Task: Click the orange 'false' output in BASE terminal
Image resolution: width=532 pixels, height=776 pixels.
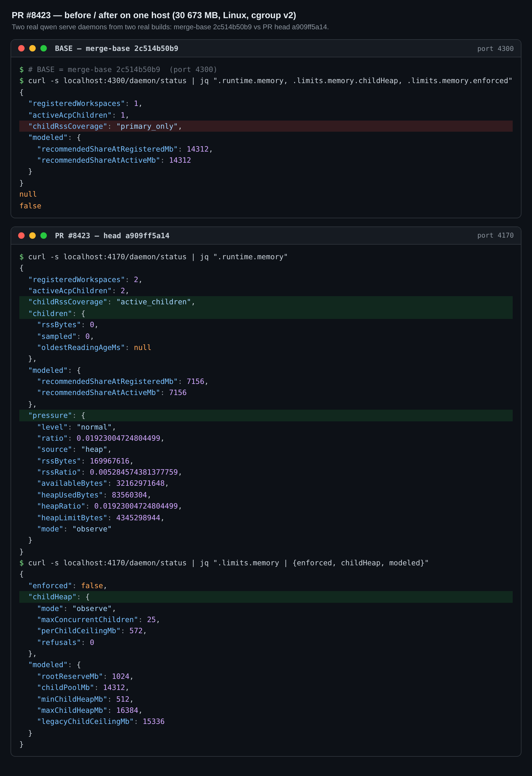Action: coord(30,206)
